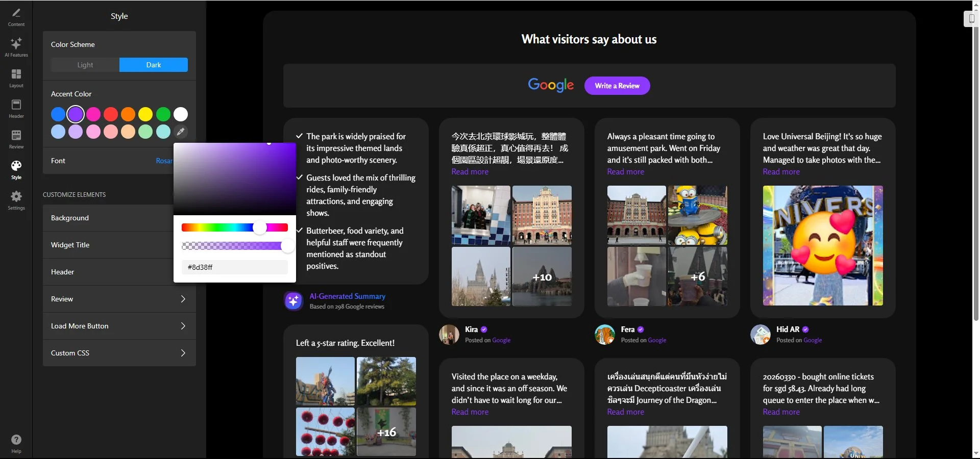Select the purple accent color swatch
The height and width of the screenshot is (459, 980).
click(x=76, y=114)
